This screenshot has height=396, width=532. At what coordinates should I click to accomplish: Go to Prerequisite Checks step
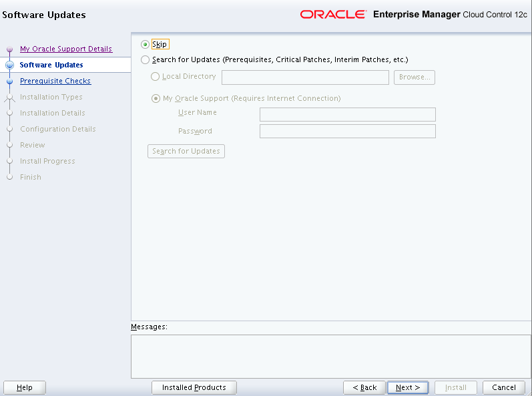click(x=55, y=81)
